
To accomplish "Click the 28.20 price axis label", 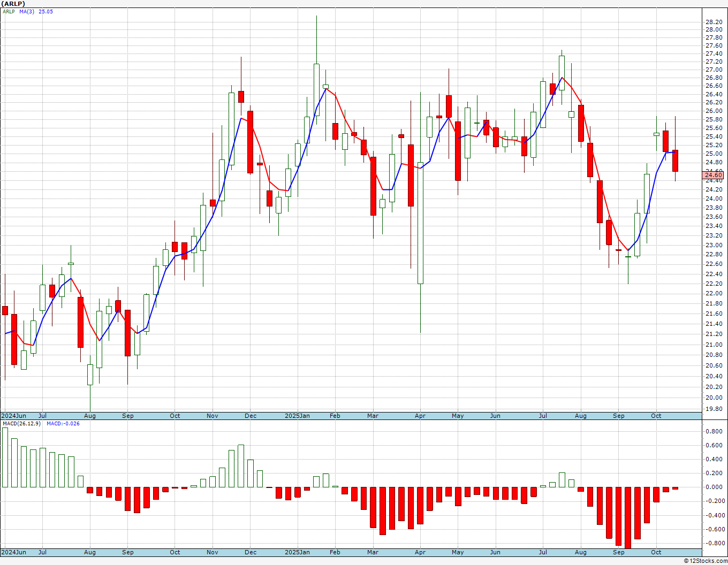I will [714, 22].
